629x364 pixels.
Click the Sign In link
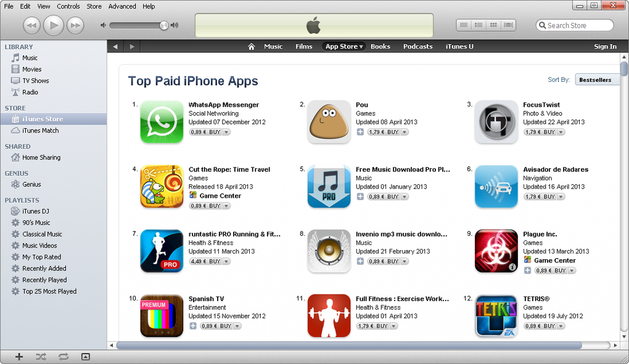(605, 46)
